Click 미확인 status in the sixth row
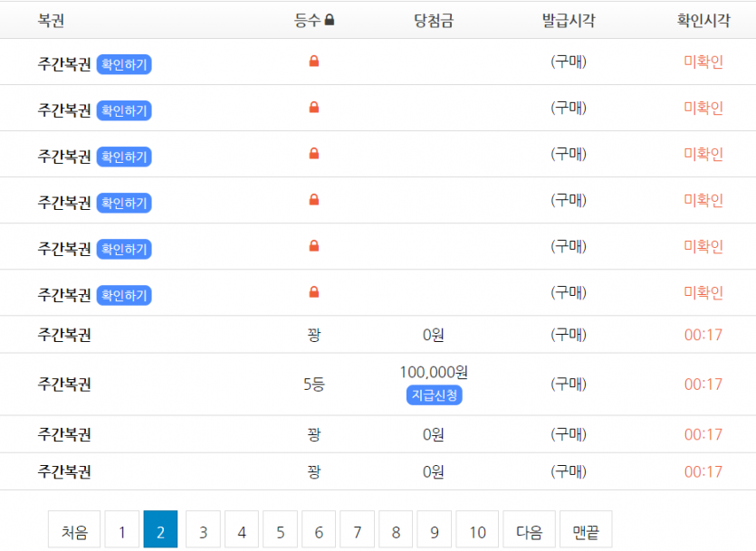756x551 pixels. (x=703, y=292)
